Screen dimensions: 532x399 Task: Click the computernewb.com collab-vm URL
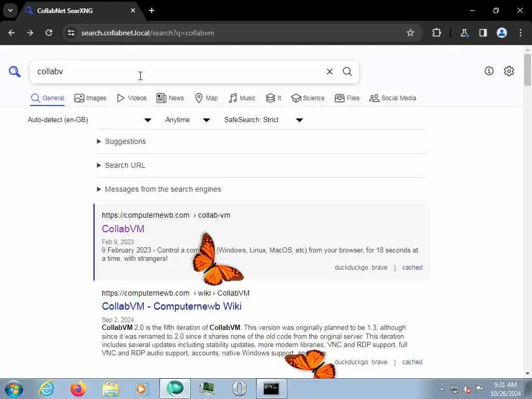pos(166,215)
